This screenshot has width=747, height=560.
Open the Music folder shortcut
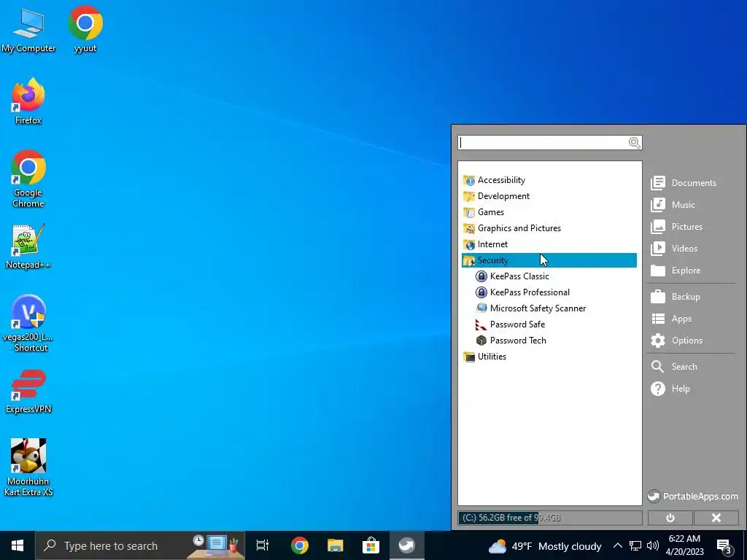(x=673, y=205)
